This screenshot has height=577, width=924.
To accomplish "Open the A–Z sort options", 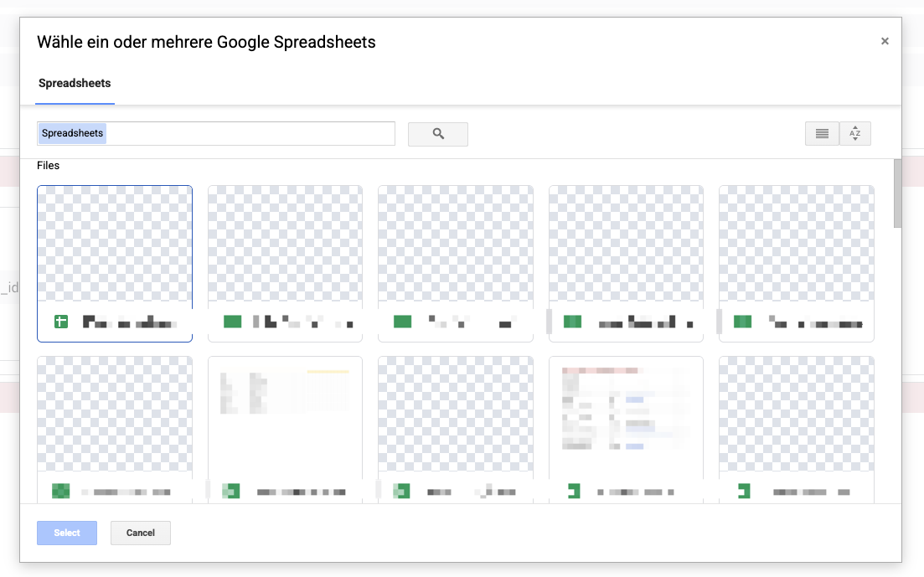I will coord(854,134).
